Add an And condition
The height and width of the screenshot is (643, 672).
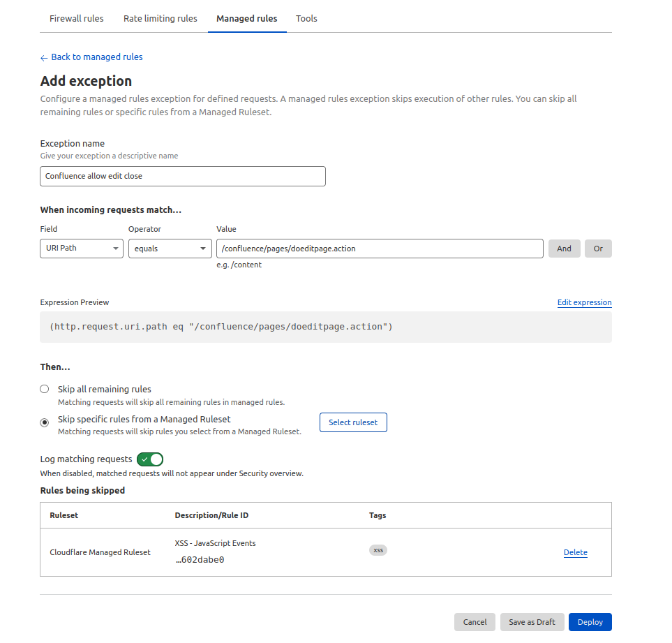pos(564,249)
